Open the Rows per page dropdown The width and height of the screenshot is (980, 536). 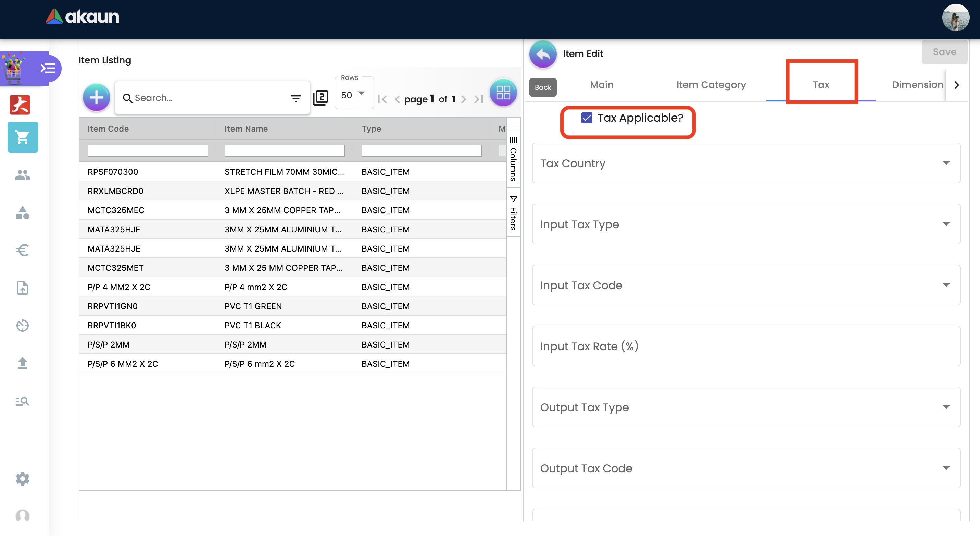pos(353,95)
